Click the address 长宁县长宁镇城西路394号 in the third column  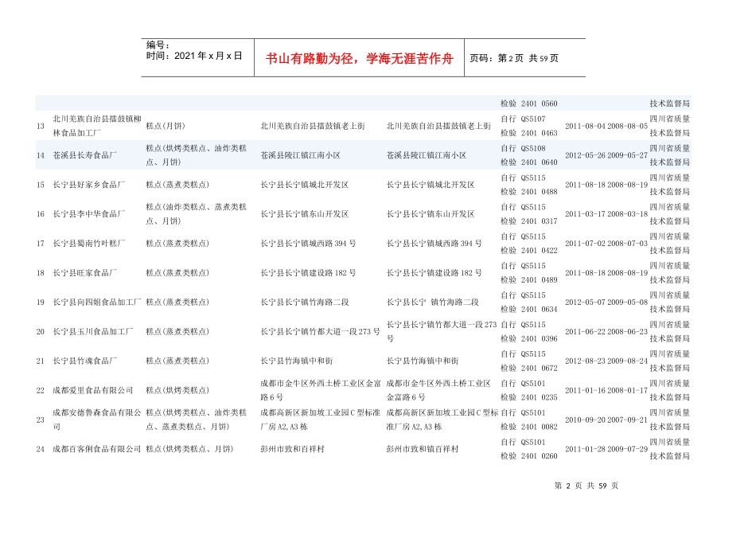[x=308, y=244]
